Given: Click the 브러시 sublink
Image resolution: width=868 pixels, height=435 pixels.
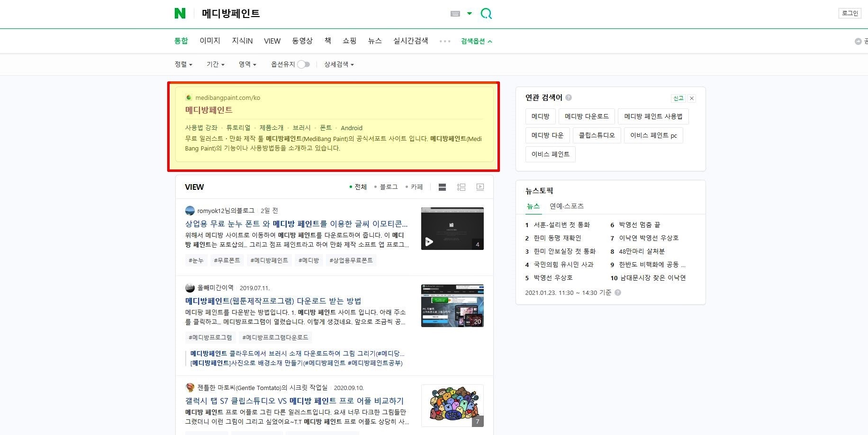Looking at the screenshot, I should 301,128.
